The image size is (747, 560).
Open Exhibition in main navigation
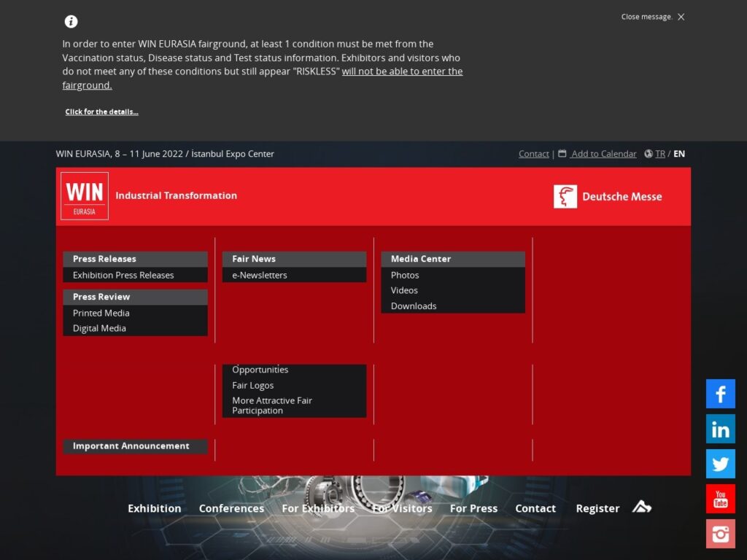[x=155, y=508]
